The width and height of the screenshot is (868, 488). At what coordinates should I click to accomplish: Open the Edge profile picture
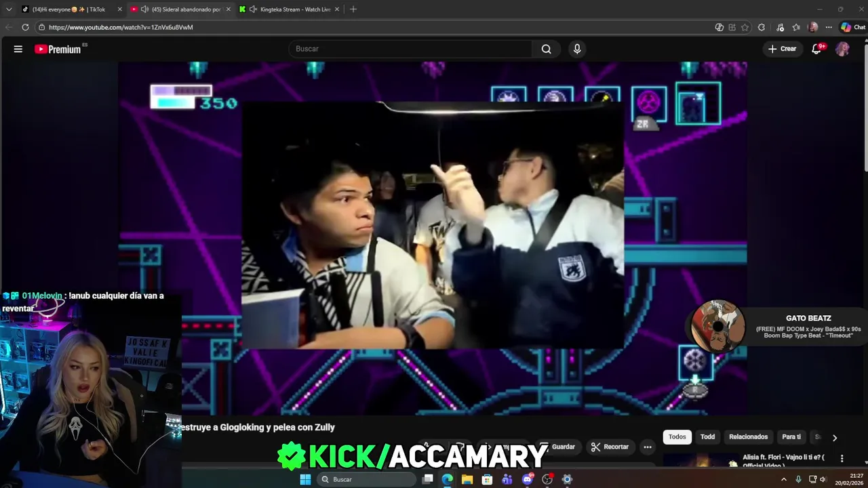pyautogui.click(x=813, y=27)
